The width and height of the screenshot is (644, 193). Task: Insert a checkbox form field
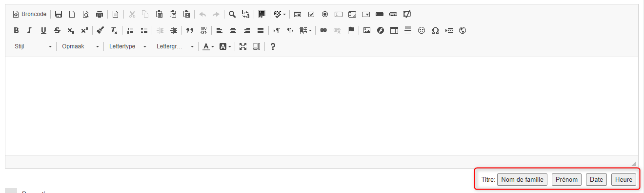click(311, 14)
